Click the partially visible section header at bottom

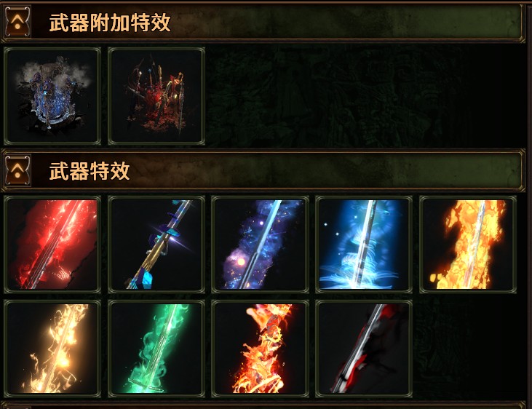pos(263,405)
